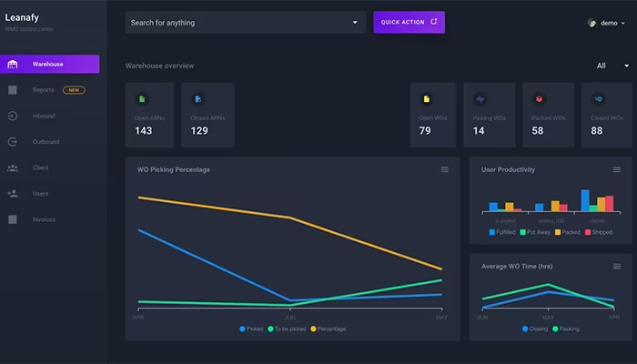Click the Warehouse overview heading
Viewport: 637px width, 364px height.
(159, 66)
